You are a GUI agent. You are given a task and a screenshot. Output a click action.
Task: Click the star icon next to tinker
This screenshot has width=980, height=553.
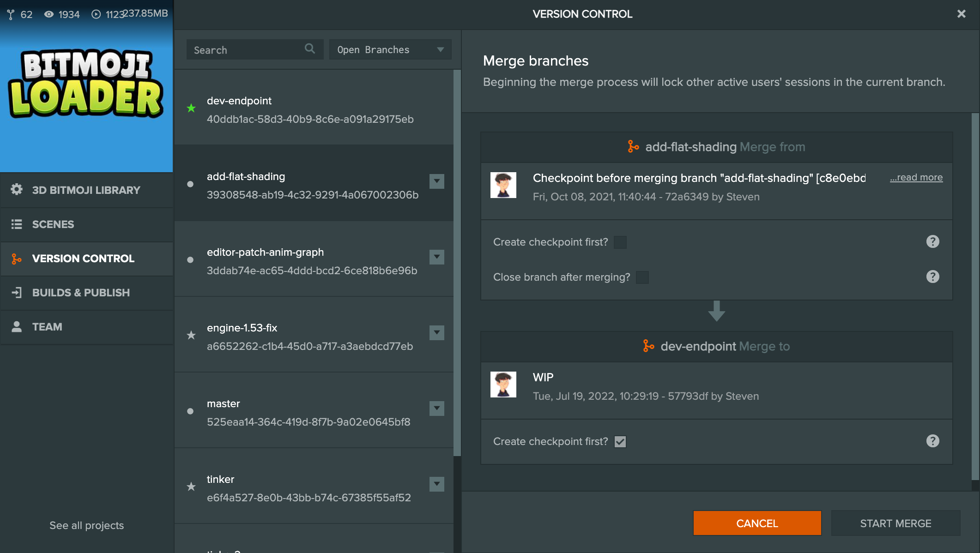coord(191,487)
